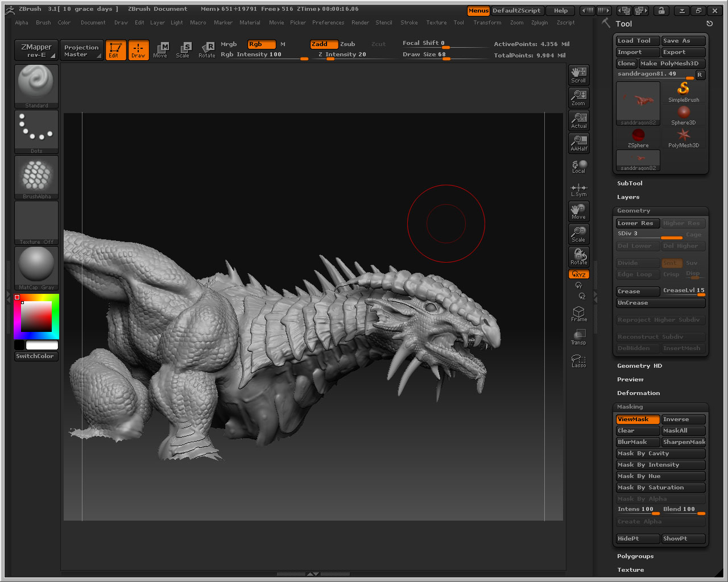The image size is (728, 582).
Task: Toggle the Rgb paint mode
Action: click(262, 44)
